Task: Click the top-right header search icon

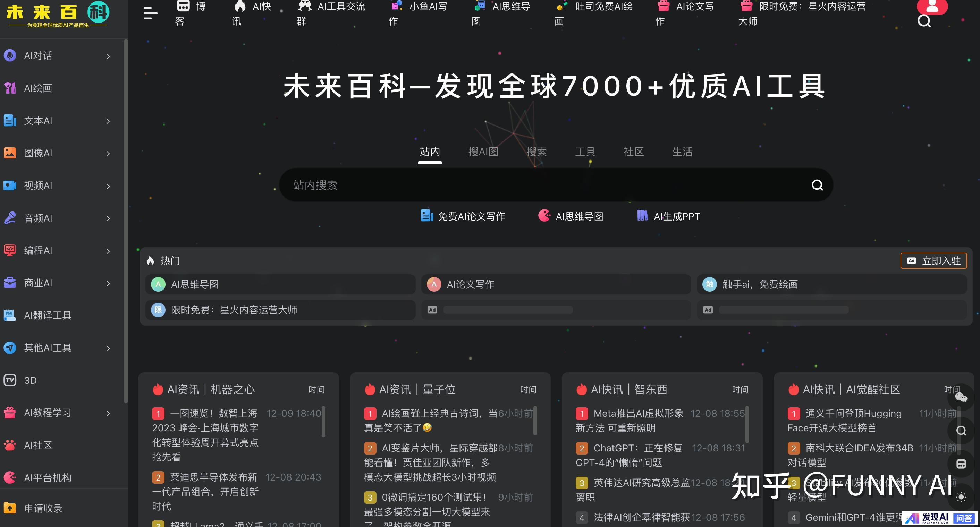Action: click(x=924, y=21)
